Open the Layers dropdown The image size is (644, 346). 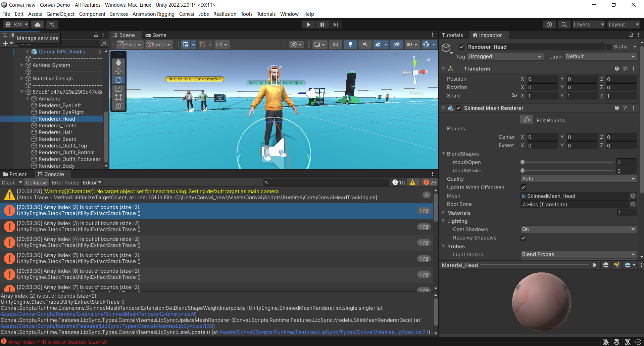[x=589, y=25]
